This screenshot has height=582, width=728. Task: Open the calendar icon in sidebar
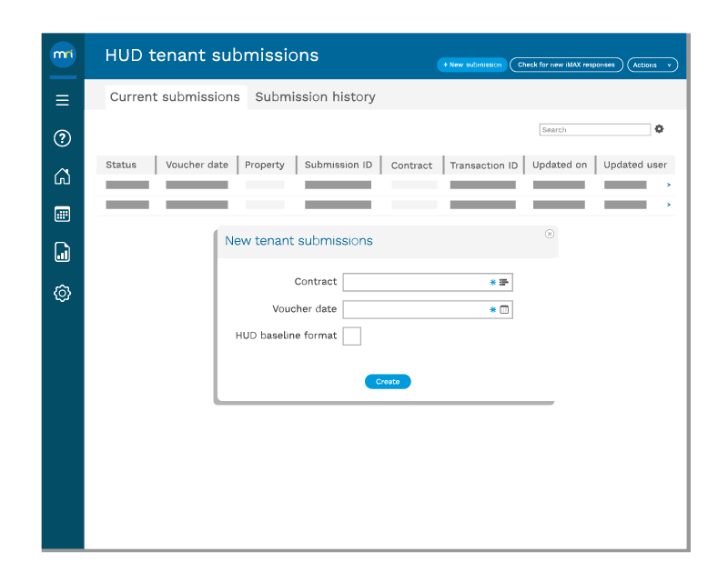63,215
